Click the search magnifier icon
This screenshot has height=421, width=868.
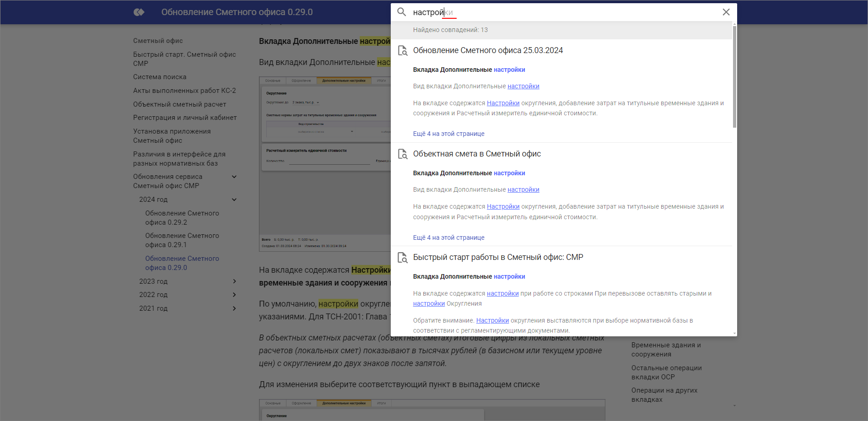[402, 12]
